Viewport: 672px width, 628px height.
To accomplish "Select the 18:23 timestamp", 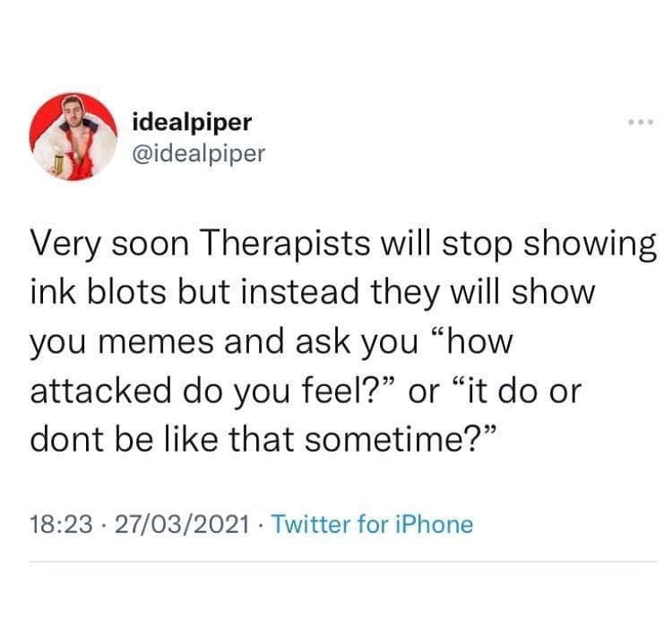I will pyautogui.click(x=61, y=524).
